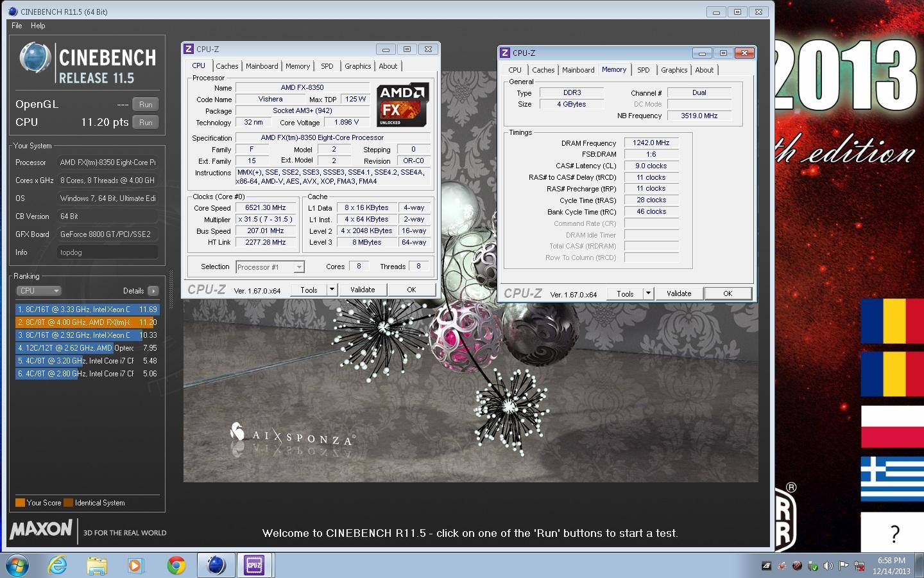
Task: Click the question mark tile on wallpaper
Action: (892, 532)
